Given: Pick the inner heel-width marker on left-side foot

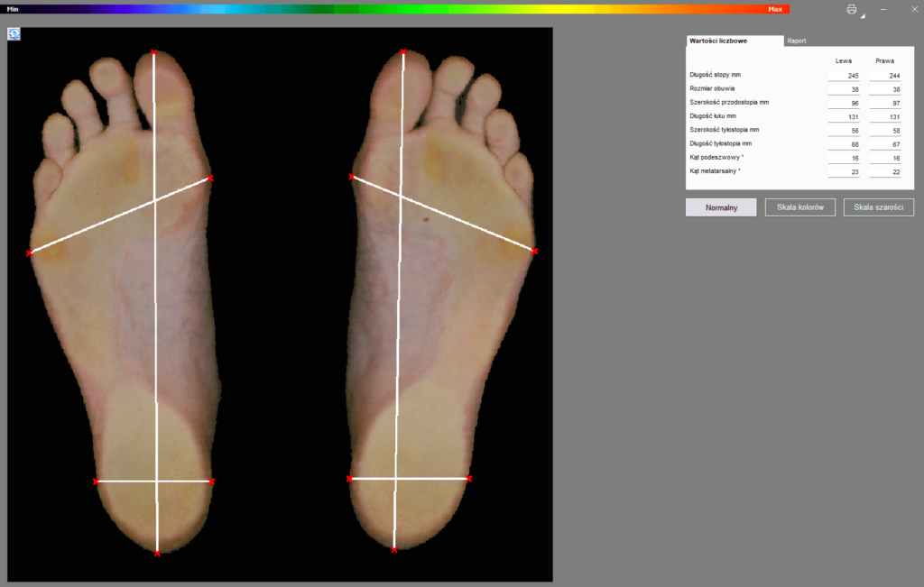Looking at the screenshot, I should coord(212,482).
